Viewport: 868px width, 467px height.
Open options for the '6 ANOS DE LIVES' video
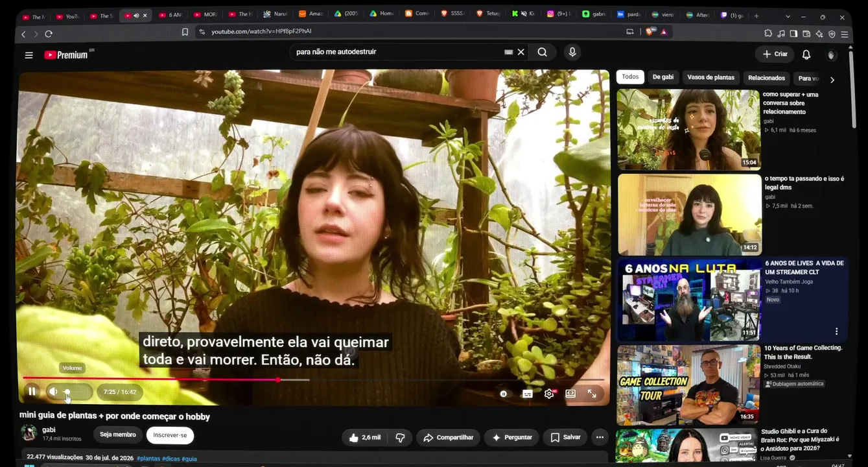coord(837,331)
